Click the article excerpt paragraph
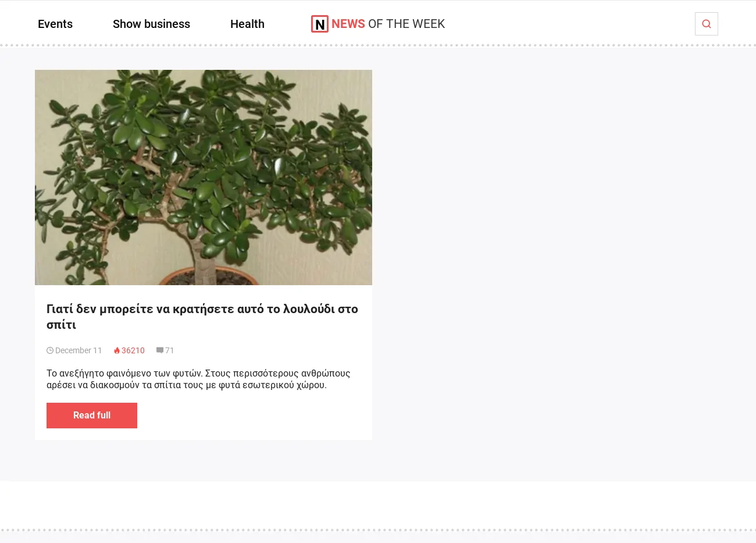The width and height of the screenshot is (756, 543). tap(198, 379)
